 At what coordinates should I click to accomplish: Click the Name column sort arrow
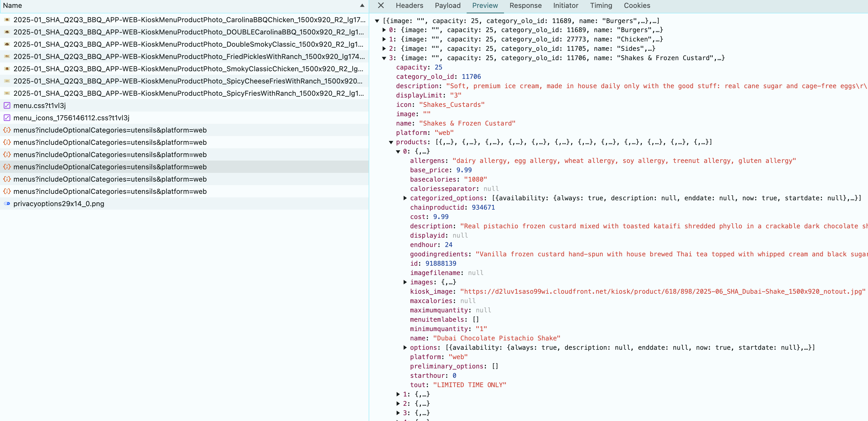coord(362,5)
